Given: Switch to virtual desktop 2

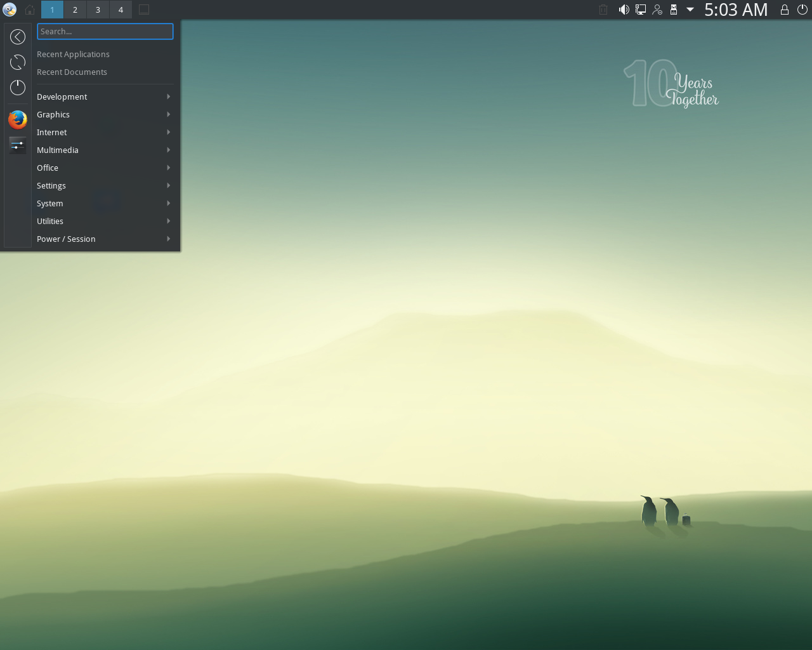Looking at the screenshot, I should (75, 10).
